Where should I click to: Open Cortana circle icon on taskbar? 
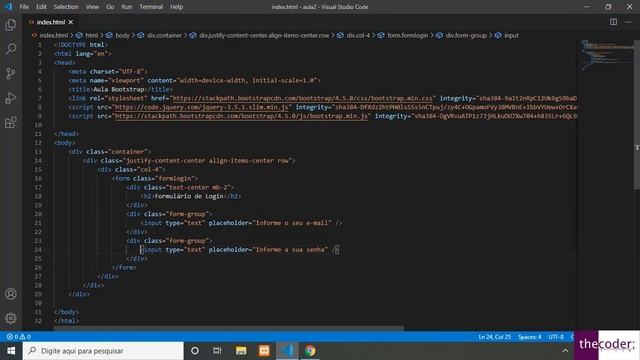195,351
